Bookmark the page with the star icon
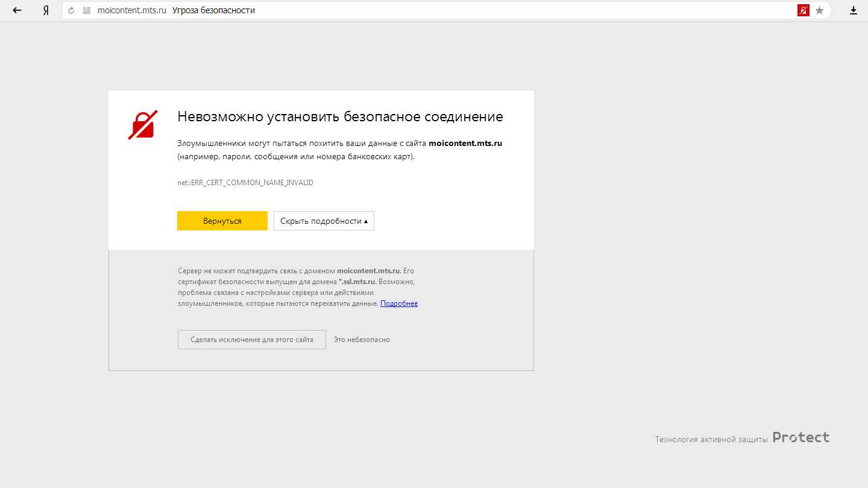The height and width of the screenshot is (488, 868). 819,10
